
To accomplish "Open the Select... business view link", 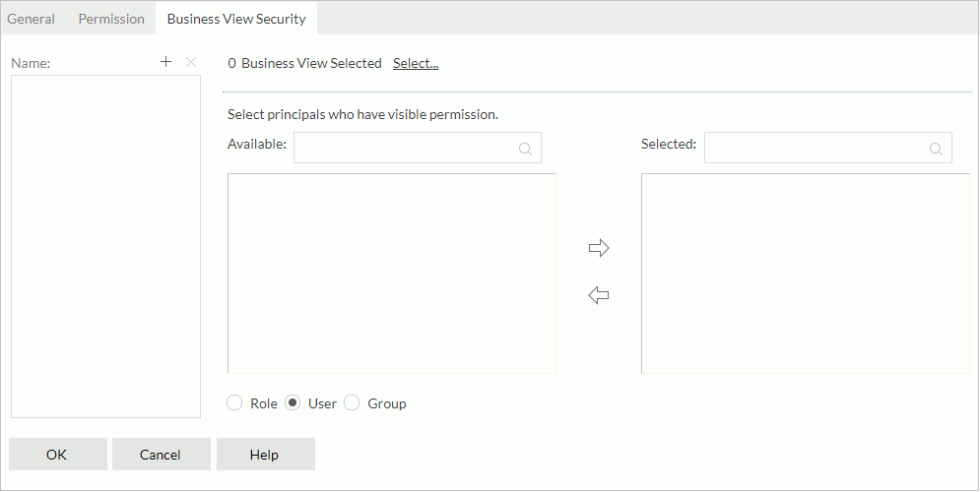I will click(x=416, y=63).
